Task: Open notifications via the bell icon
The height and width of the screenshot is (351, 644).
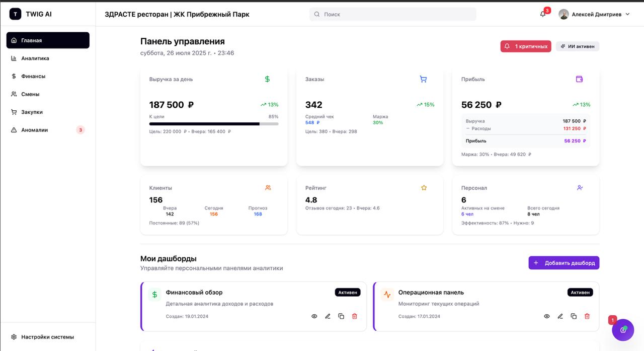Action: tap(542, 14)
